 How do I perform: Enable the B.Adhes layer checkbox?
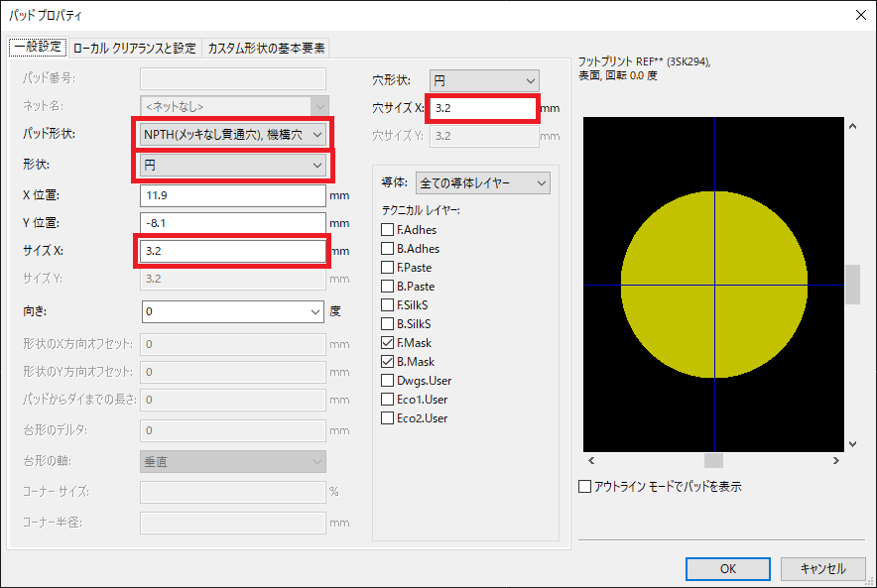pyautogui.click(x=387, y=249)
